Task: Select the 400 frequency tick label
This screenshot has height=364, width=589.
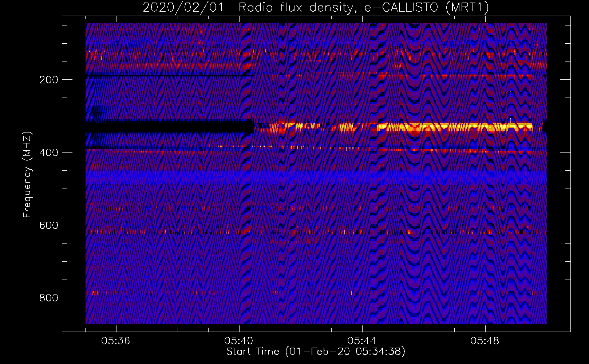Action: (x=49, y=153)
